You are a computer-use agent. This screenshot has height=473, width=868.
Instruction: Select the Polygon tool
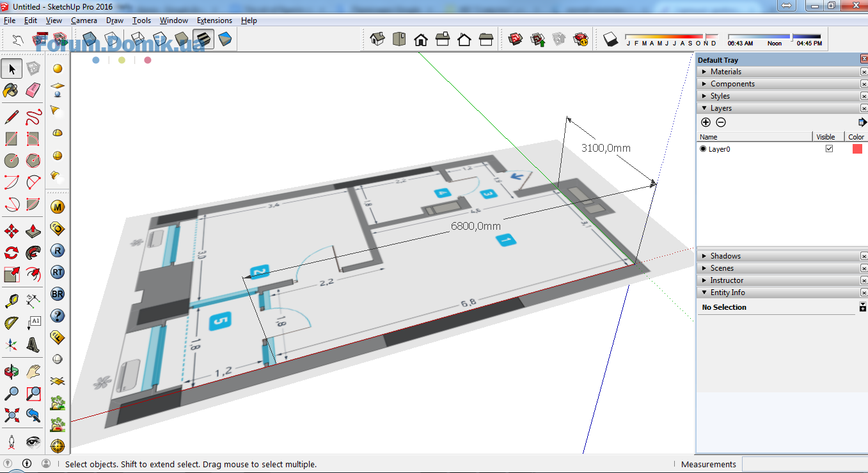coord(33,161)
